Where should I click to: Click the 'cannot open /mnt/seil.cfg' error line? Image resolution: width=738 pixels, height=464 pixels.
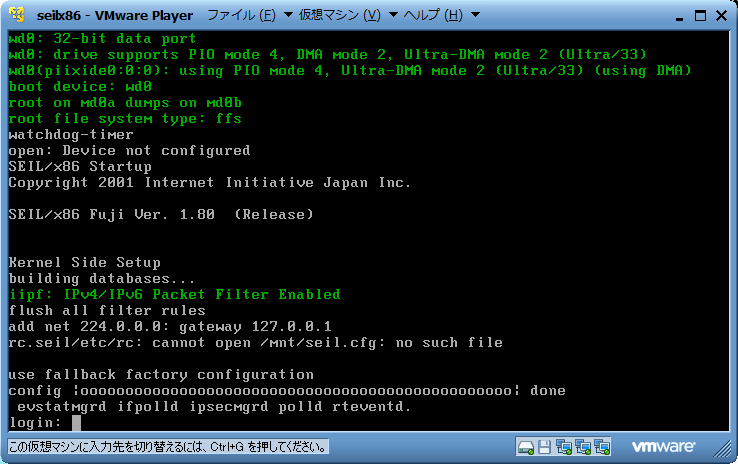click(x=256, y=343)
